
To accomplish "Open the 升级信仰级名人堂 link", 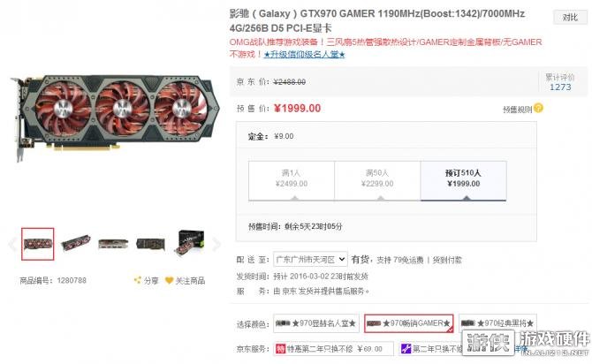I will 304,55.
